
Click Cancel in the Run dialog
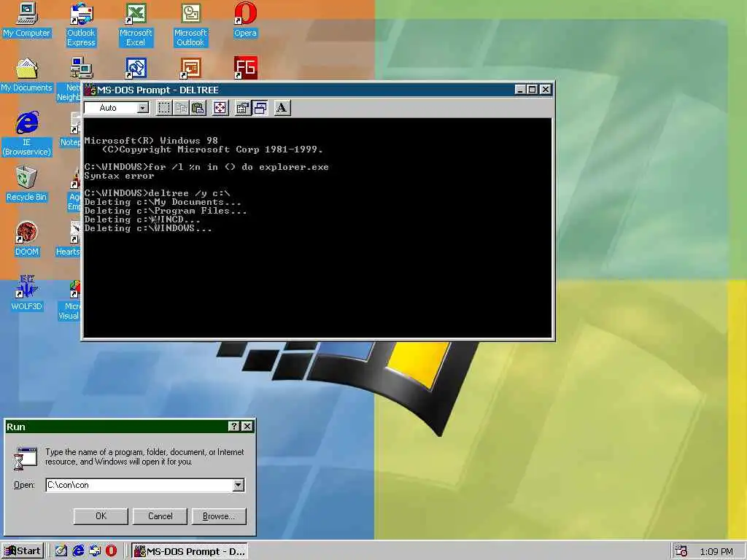160,516
